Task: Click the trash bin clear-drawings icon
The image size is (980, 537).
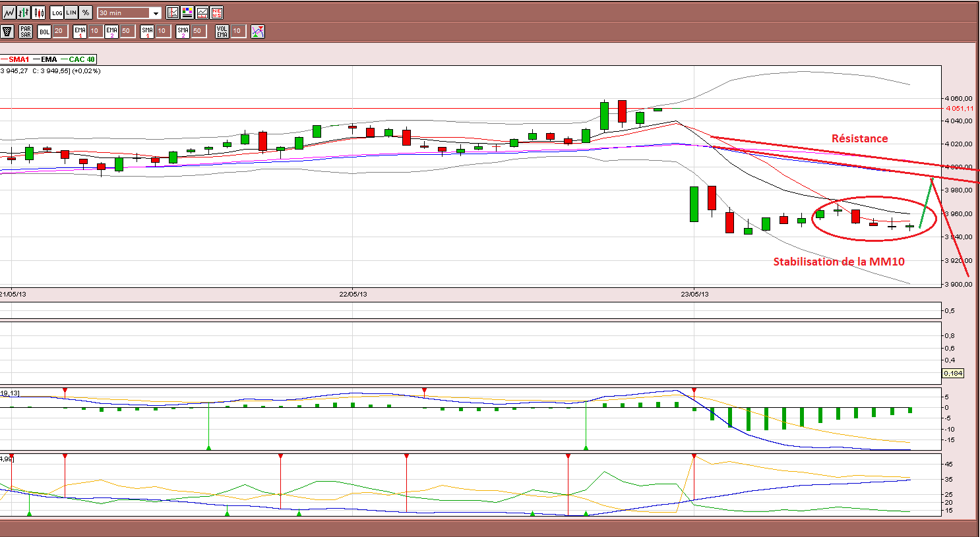Action: pos(7,31)
